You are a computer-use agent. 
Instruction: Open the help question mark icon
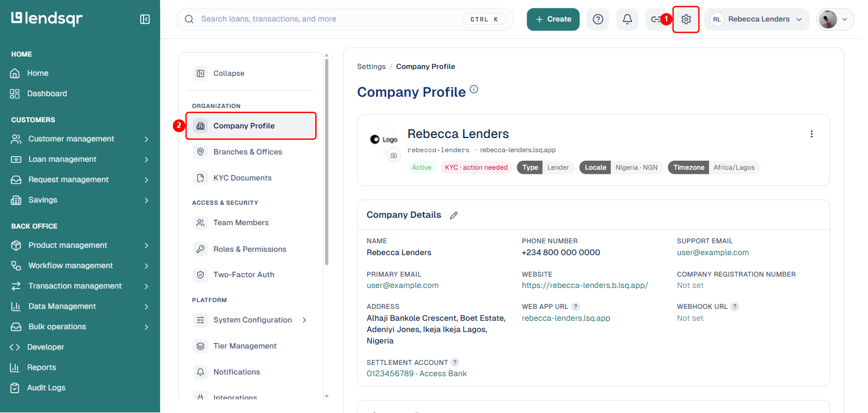(x=598, y=19)
